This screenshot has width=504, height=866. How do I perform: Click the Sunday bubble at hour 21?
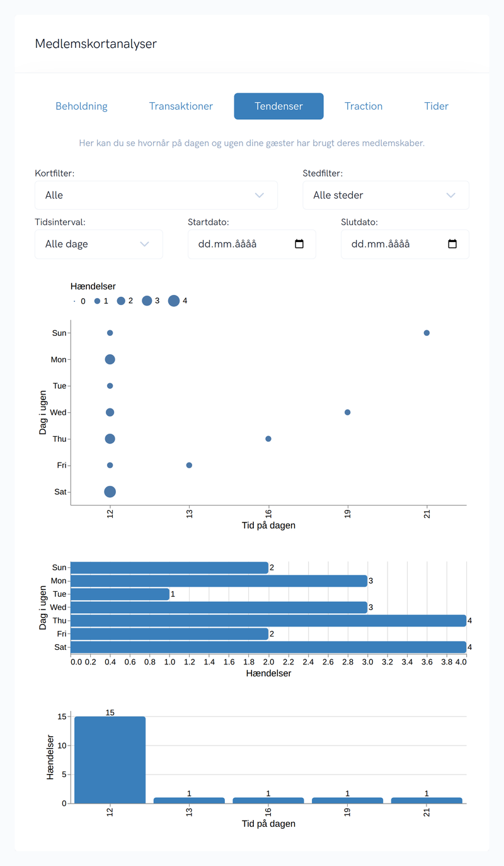[x=427, y=333]
